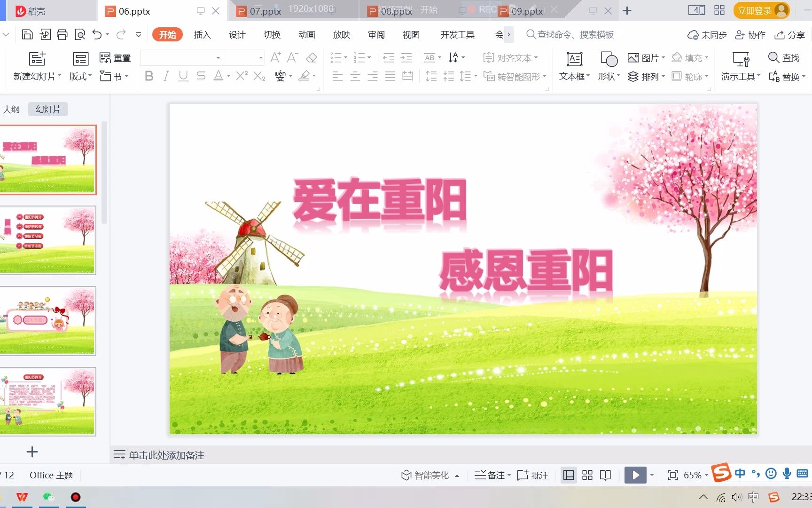Image resolution: width=812 pixels, height=508 pixels.
Task: Align text right
Action: (x=373, y=76)
